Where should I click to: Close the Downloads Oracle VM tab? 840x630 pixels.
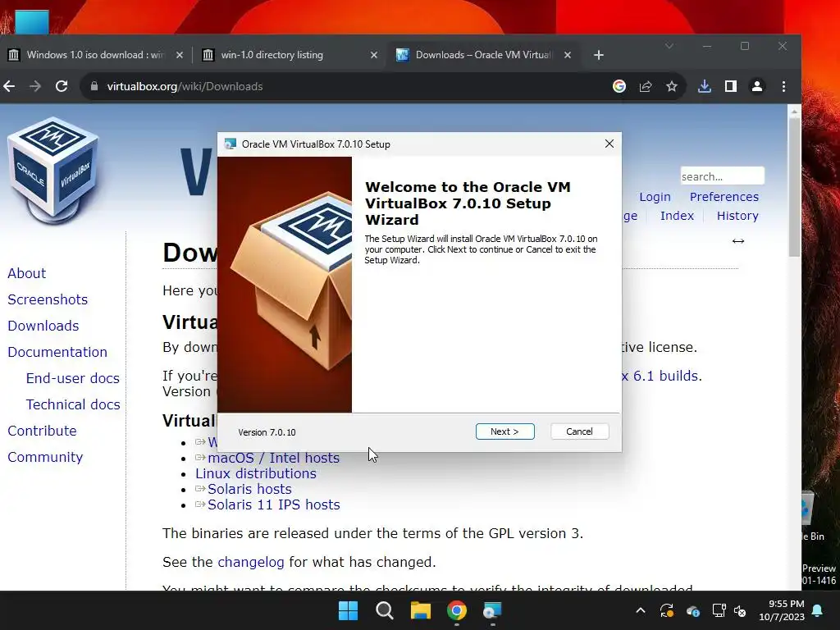(568, 55)
